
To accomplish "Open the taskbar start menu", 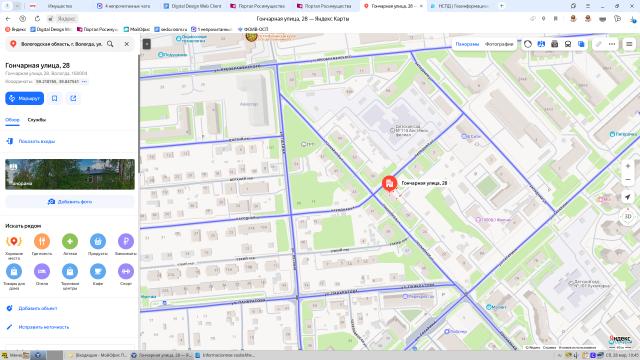I will 11,355.
